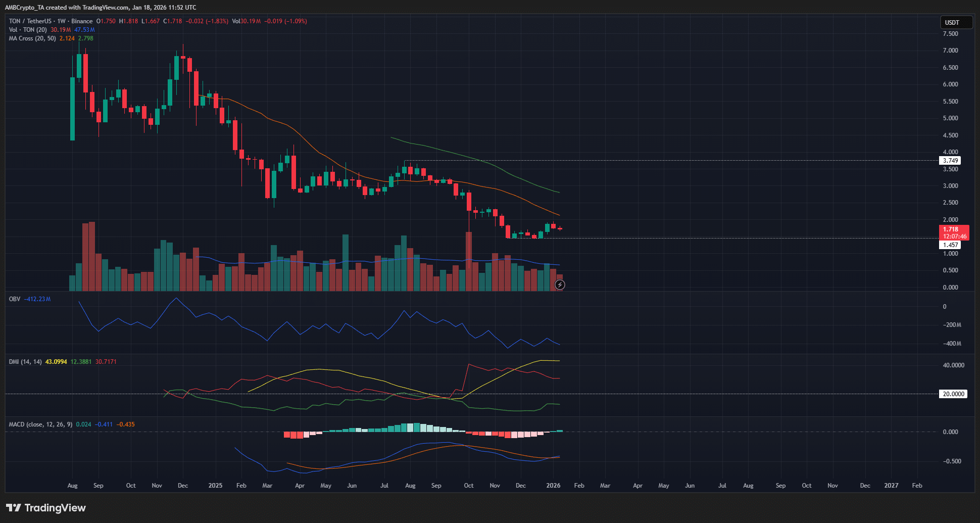Select the 2026 label on the time axis
Image resolution: width=980 pixels, height=523 pixels.
coord(553,485)
